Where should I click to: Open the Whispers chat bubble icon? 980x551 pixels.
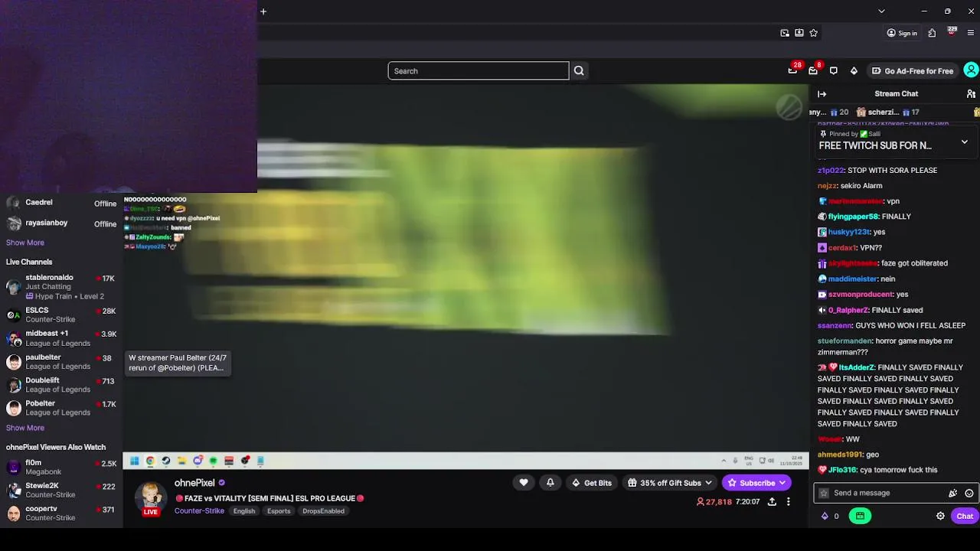834,70
